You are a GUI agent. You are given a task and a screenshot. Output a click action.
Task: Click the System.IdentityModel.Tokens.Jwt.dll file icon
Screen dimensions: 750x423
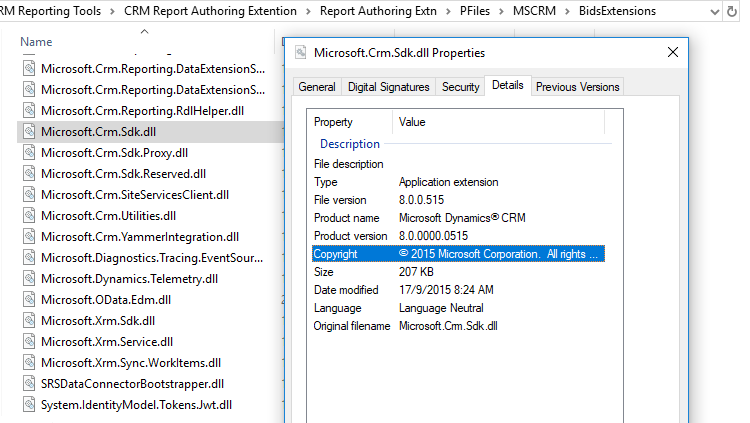click(29, 405)
